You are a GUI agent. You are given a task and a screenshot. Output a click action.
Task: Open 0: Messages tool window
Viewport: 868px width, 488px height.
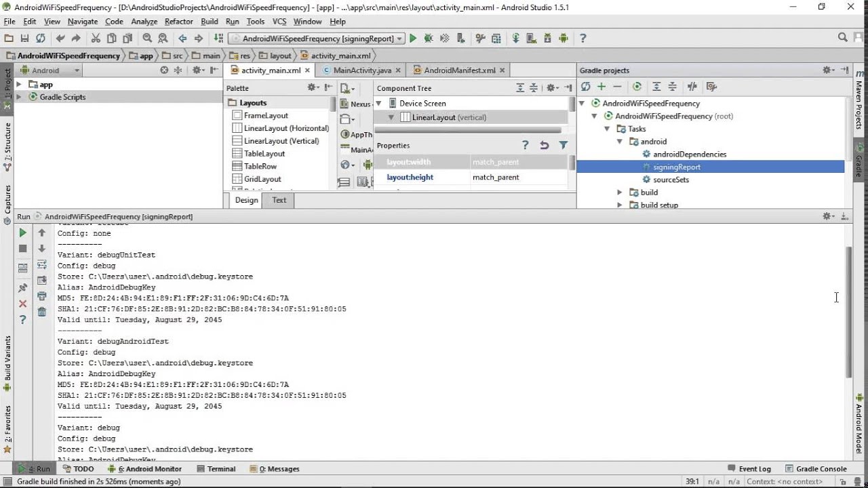pos(275,469)
